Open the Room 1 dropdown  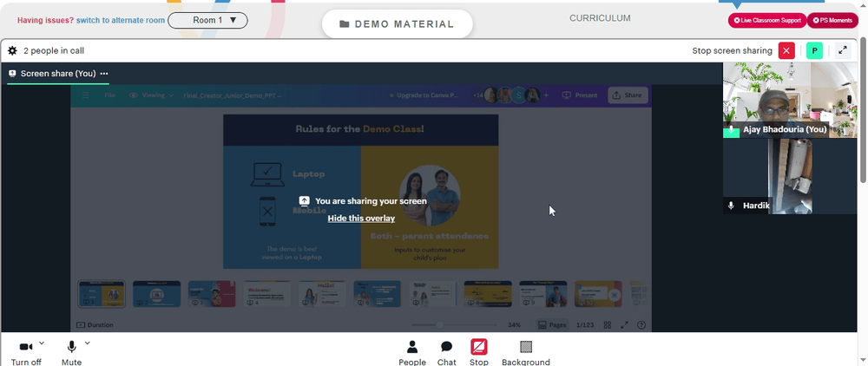tap(207, 21)
